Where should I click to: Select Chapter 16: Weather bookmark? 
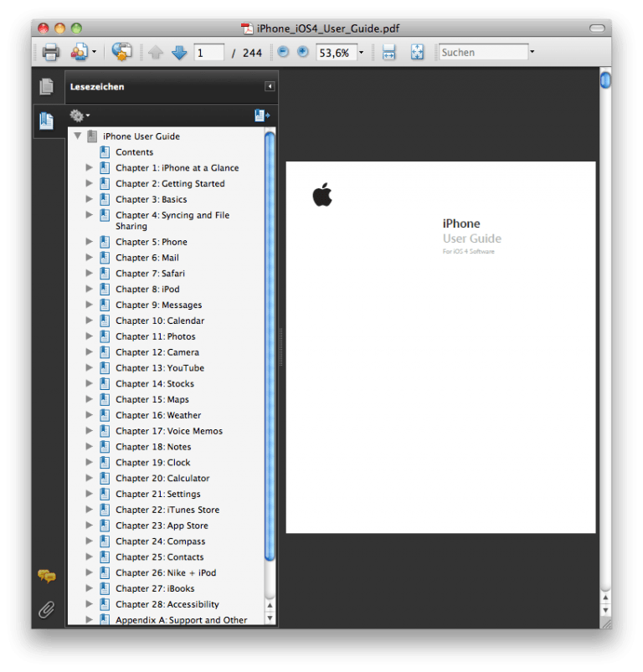tap(158, 415)
